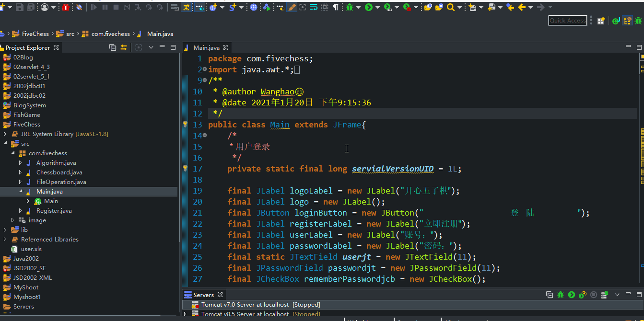The image size is (644, 321).
Task: Expand Referenced Libraries node
Action: click(5, 240)
